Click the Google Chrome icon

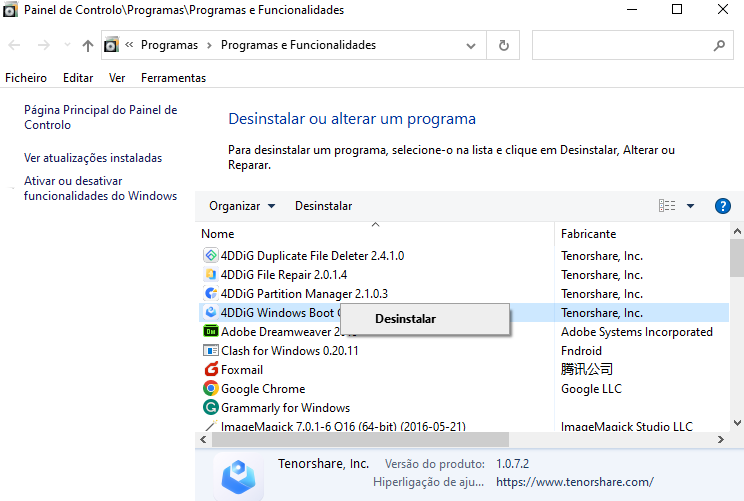click(x=211, y=388)
